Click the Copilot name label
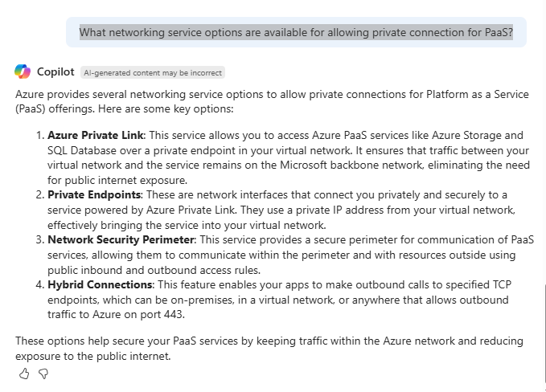 coord(55,71)
